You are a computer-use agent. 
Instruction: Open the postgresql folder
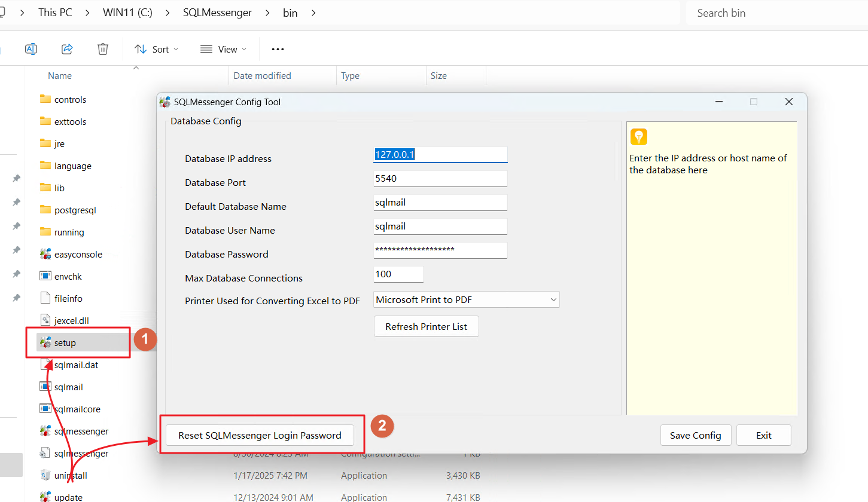point(75,210)
